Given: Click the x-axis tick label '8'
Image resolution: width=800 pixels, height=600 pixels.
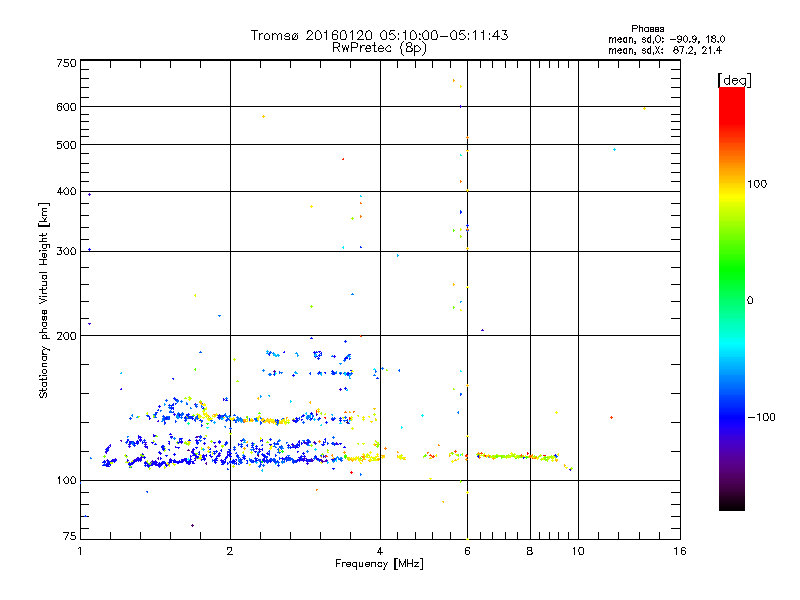Looking at the screenshot, I should [530, 551].
